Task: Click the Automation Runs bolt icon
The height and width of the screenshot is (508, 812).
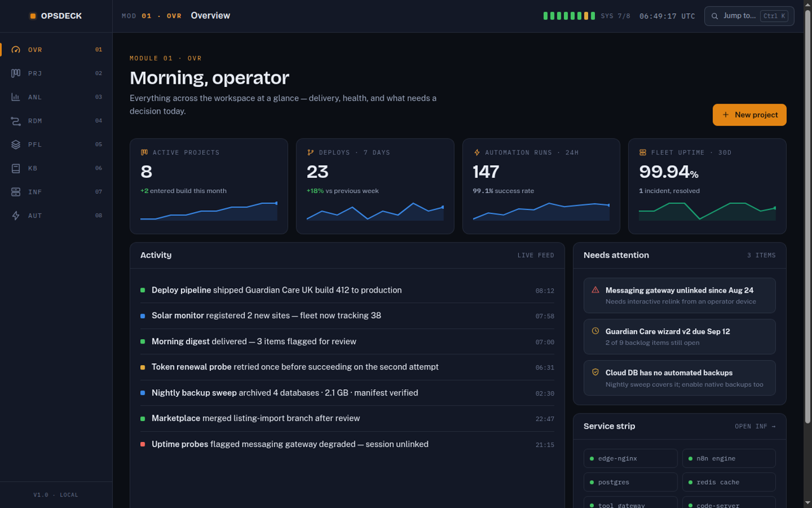Action: point(476,152)
